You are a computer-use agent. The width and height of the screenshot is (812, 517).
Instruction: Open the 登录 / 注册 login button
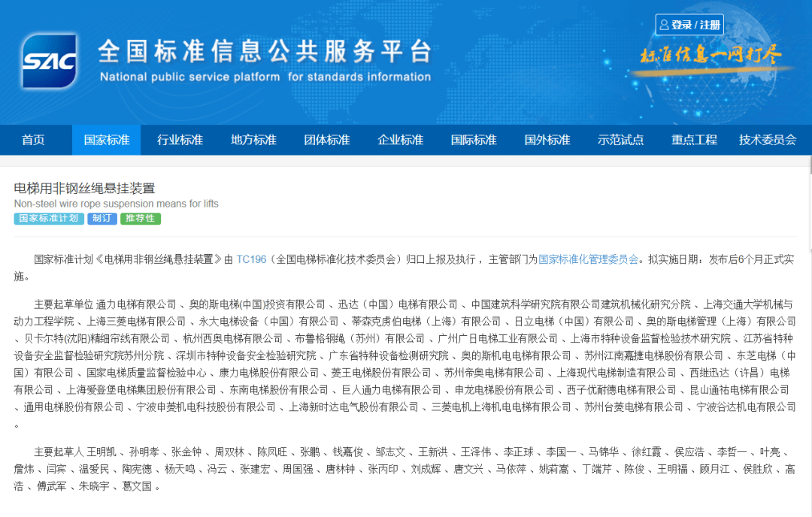click(689, 25)
